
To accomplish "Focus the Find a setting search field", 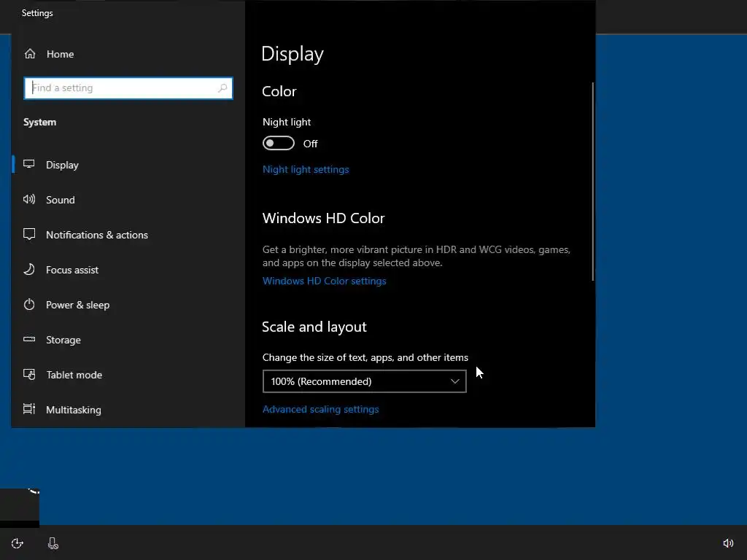I will (128, 88).
